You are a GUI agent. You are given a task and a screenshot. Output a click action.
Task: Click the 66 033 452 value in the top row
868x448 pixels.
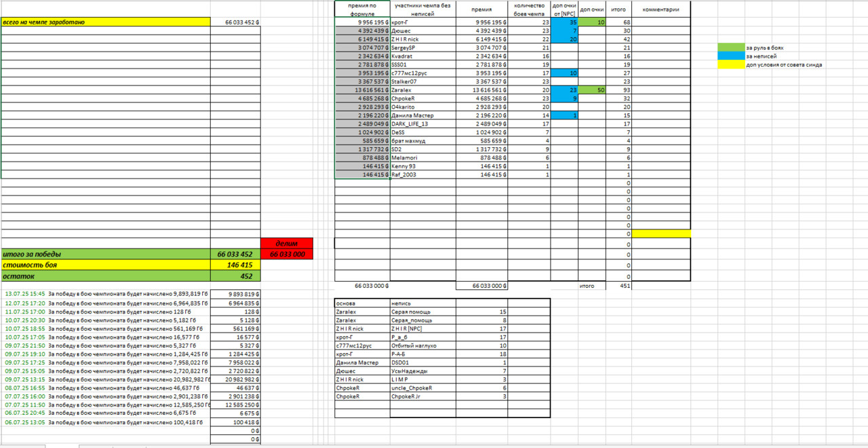pyautogui.click(x=236, y=22)
